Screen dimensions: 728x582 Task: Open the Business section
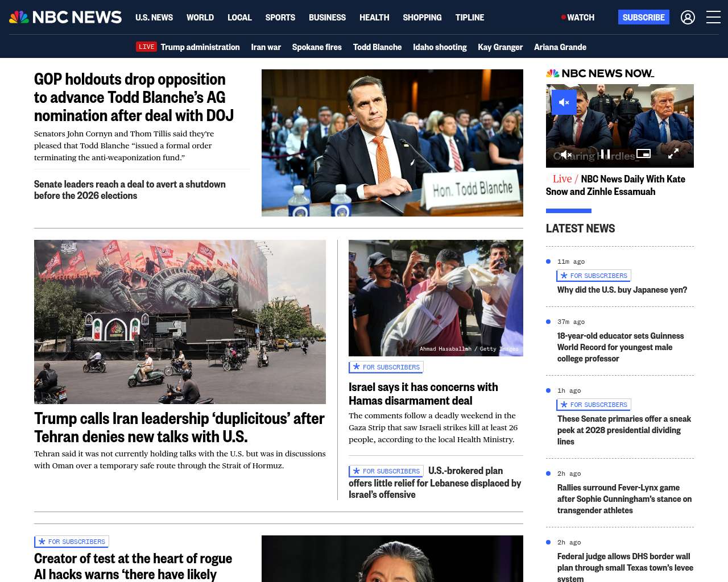click(327, 18)
